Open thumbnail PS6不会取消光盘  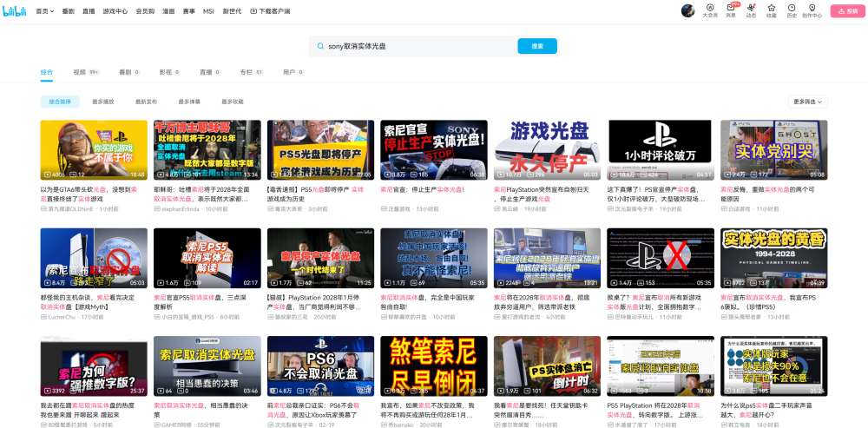320,366
